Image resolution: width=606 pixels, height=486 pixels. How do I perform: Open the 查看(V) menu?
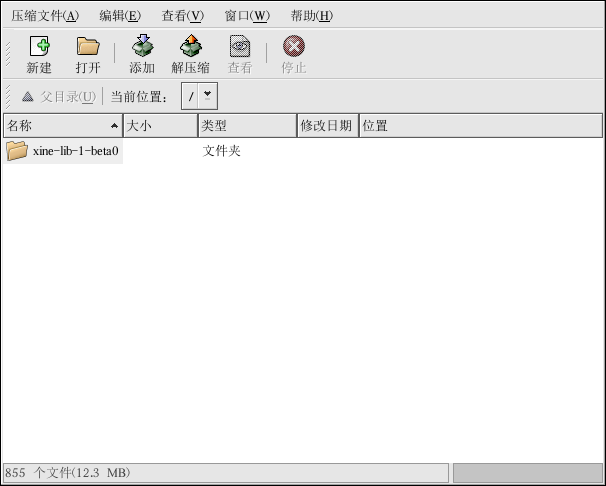pyautogui.click(x=182, y=16)
